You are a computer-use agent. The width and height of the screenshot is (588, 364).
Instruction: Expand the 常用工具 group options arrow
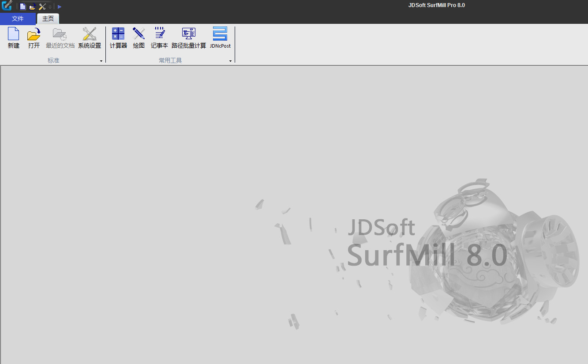(230, 61)
